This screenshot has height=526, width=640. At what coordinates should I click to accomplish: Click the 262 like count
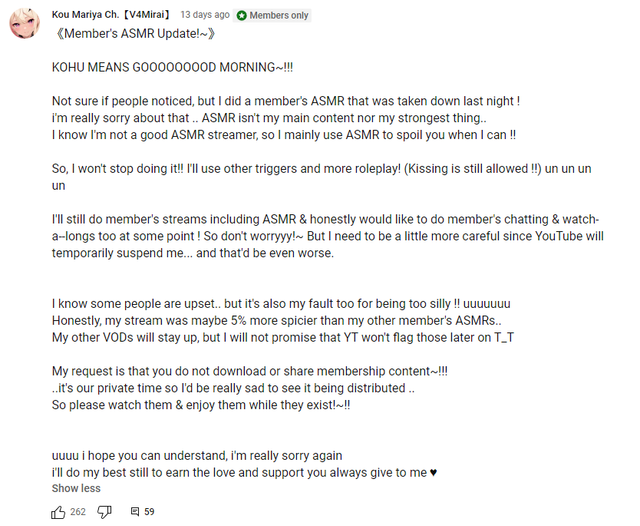pyautogui.click(x=78, y=512)
